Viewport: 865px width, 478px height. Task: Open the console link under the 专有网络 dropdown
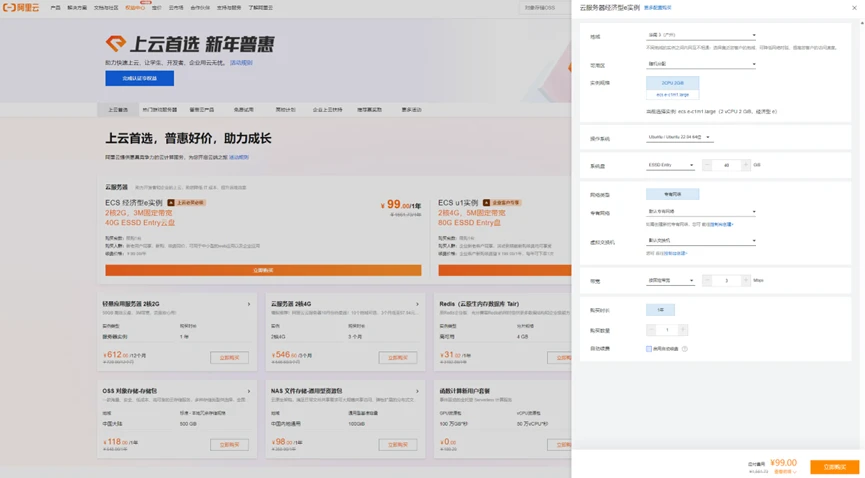pyautogui.click(x=720, y=225)
